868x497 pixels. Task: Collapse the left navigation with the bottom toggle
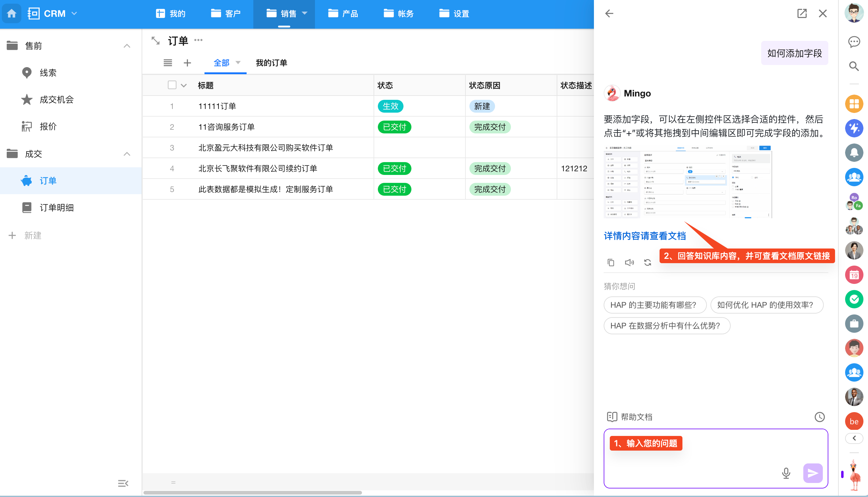(x=123, y=483)
